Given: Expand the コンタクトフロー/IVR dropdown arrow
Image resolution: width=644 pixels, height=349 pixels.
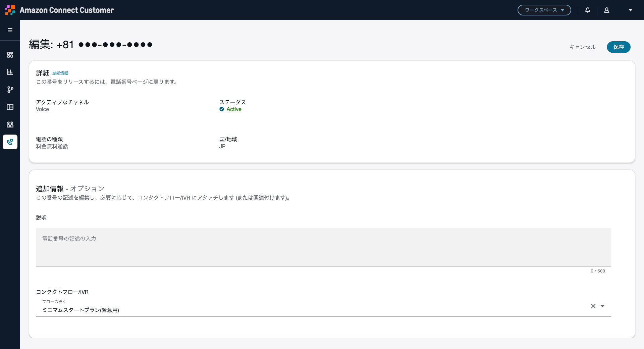Looking at the screenshot, I should click(603, 306).
